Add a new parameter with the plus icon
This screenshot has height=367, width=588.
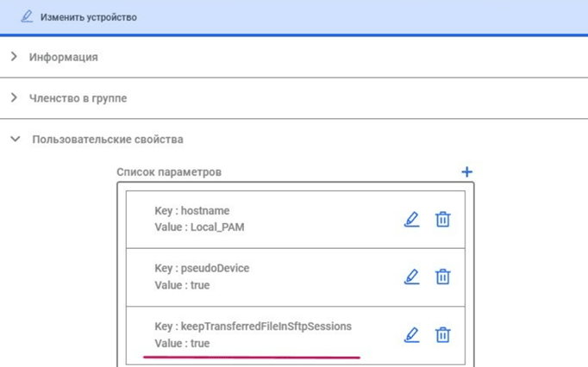click(x=467, y=171)
